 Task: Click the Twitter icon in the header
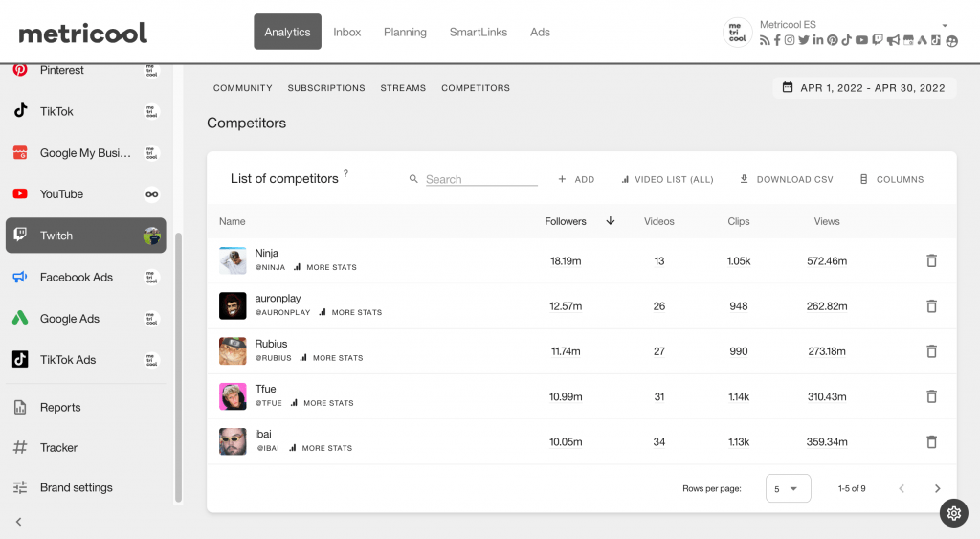click(x=804, y=40)
